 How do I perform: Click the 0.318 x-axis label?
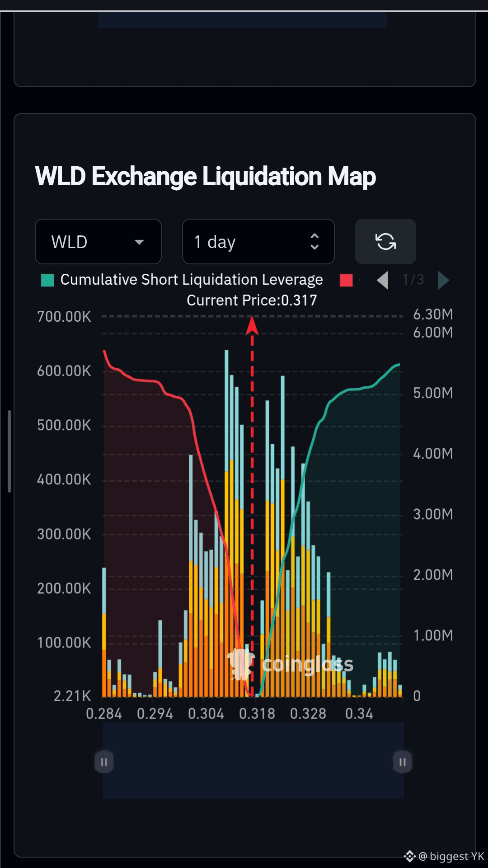point(257,714)
